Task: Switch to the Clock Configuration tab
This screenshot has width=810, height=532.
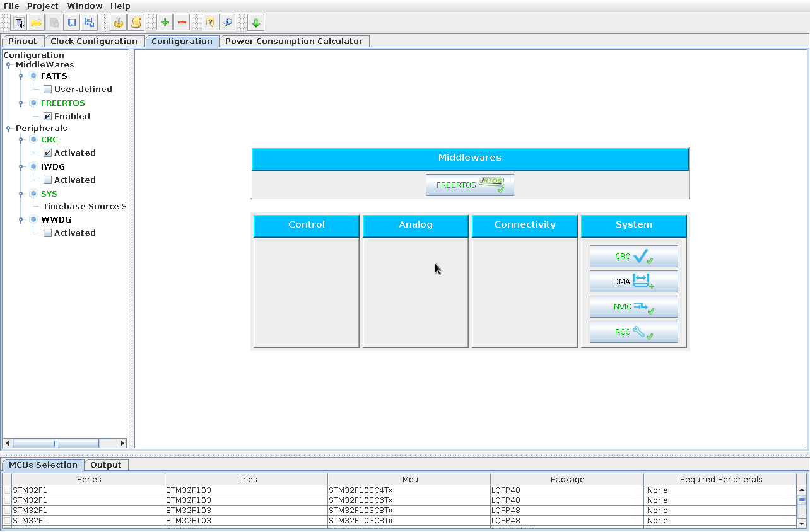Action: (94, 42)
